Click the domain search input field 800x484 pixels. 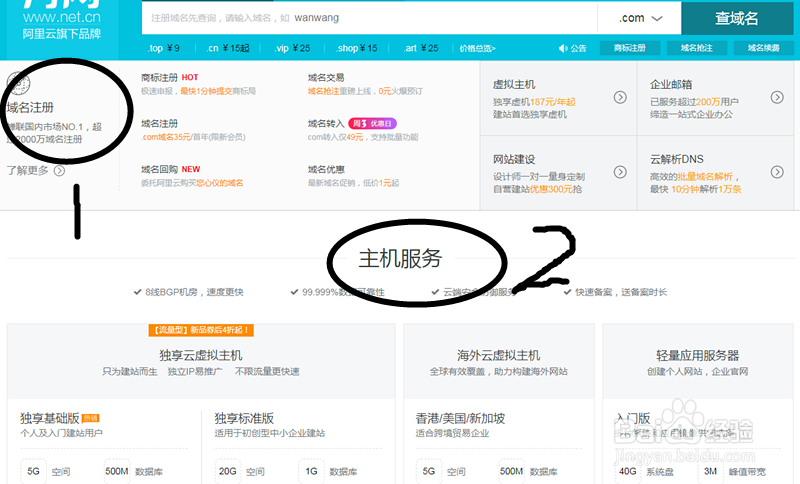click(x=369, y=18)
